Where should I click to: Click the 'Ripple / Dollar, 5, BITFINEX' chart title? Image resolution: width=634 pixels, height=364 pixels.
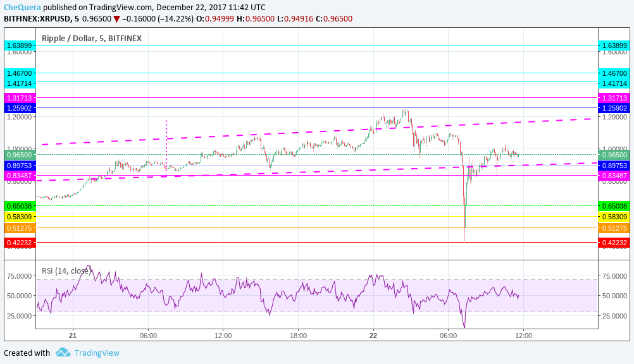(x=91, y=39)
